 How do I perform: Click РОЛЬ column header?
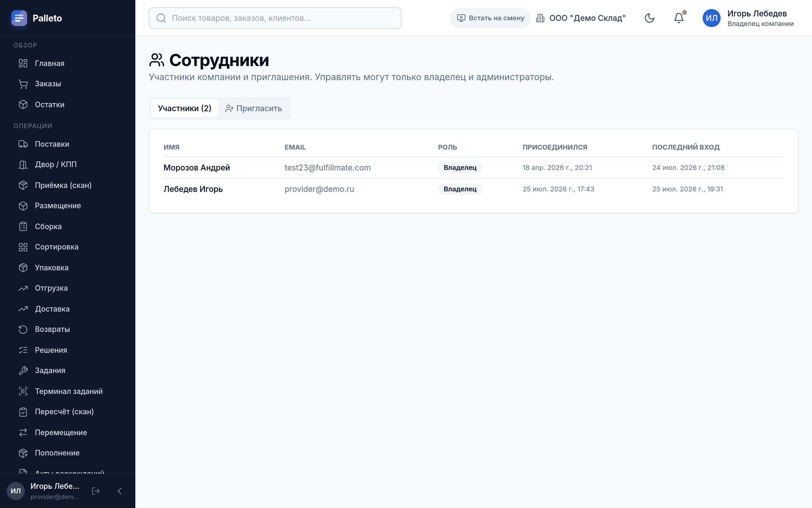click(447, 147)
